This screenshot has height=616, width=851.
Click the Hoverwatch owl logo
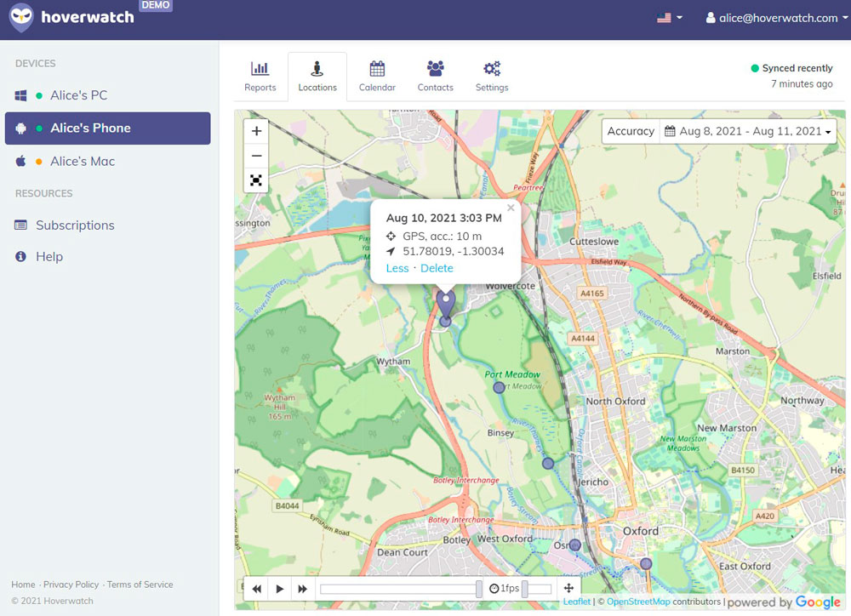coord(21,17)
